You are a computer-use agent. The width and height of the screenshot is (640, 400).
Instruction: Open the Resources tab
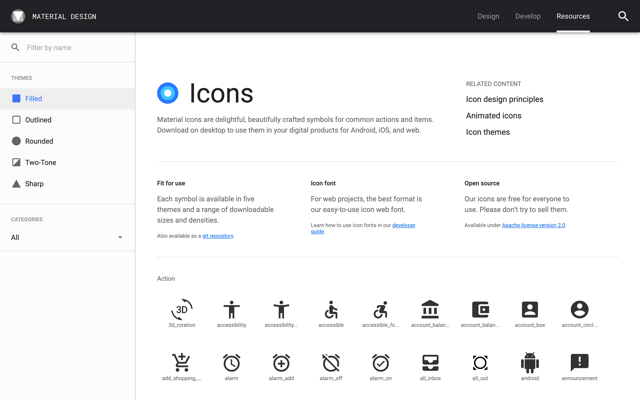(573, 16)
